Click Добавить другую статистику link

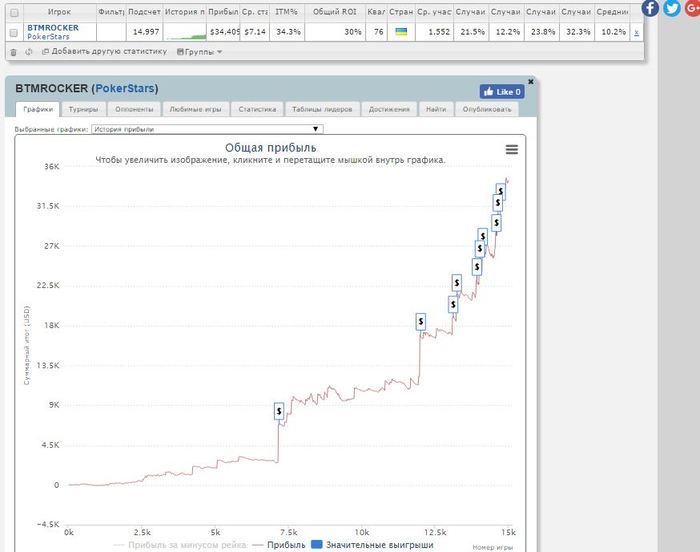point(104,51)
